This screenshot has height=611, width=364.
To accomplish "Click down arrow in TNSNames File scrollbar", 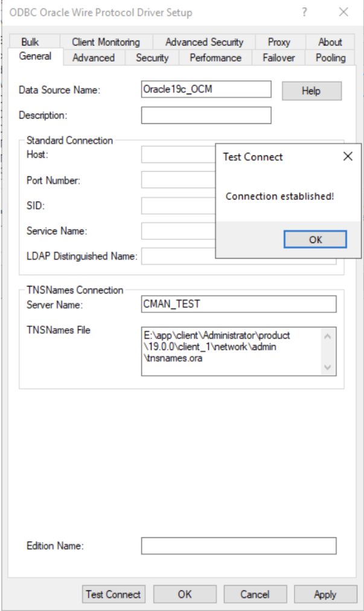I will click(328, 367).
